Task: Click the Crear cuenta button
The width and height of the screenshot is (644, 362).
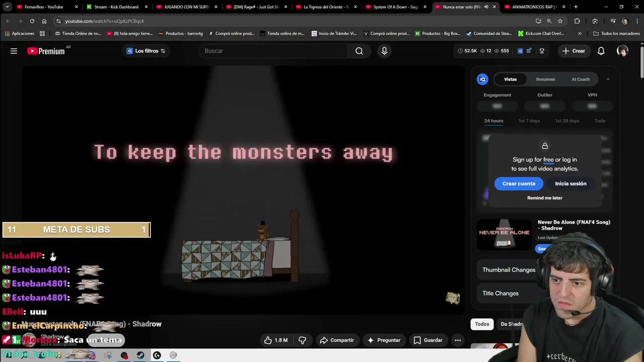Action: [519, 184]
